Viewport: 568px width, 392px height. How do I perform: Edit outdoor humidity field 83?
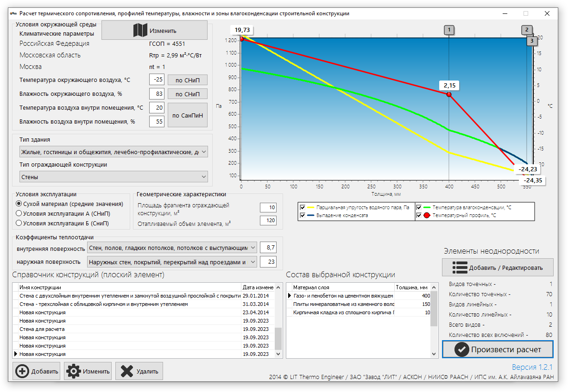pyautogui.click(x=157, y=94)
